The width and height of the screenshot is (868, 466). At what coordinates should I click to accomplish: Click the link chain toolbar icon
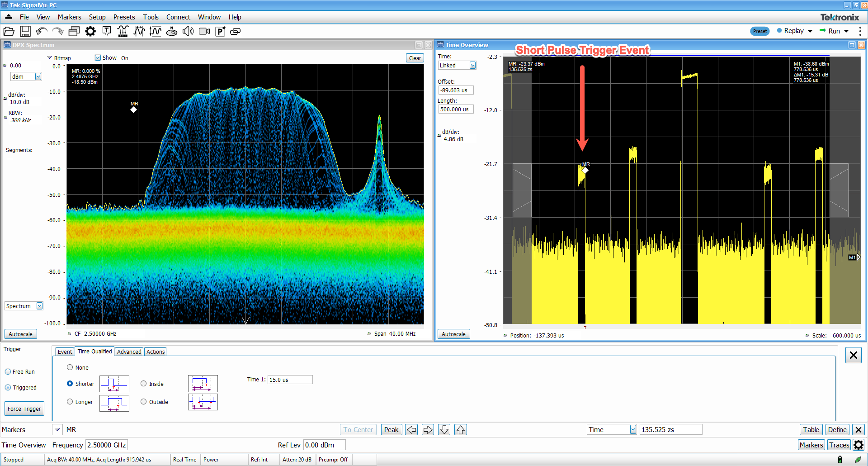click(236, 31)
